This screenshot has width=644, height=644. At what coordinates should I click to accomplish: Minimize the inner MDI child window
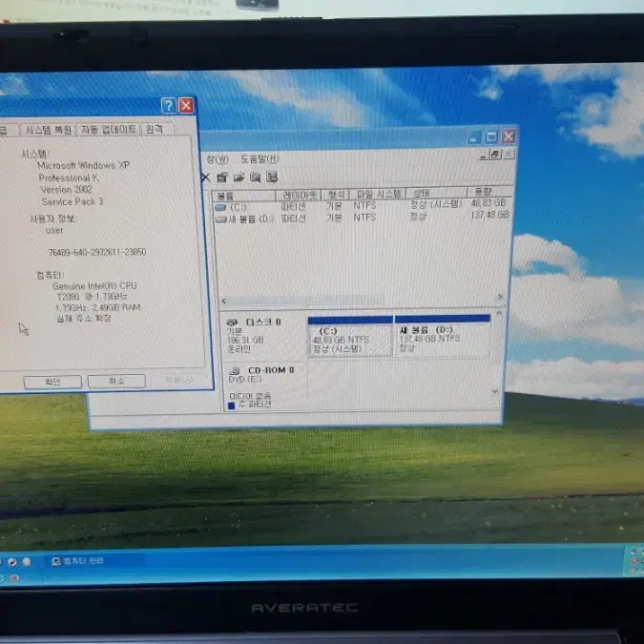[x=483, y=156]
